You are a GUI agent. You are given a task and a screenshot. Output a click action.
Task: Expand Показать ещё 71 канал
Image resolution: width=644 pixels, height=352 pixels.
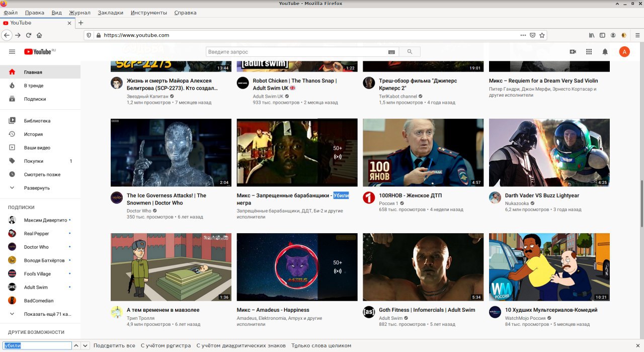tap(40, 314)
